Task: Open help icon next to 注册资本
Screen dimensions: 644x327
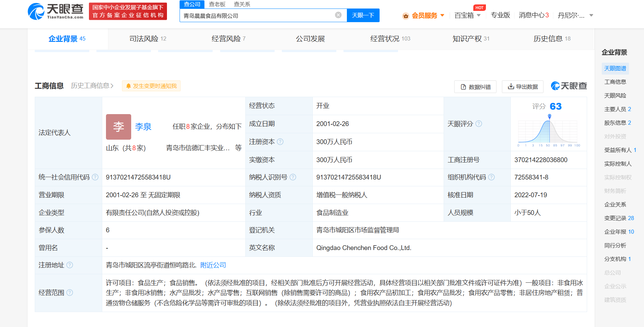Action: click(280, 142)
